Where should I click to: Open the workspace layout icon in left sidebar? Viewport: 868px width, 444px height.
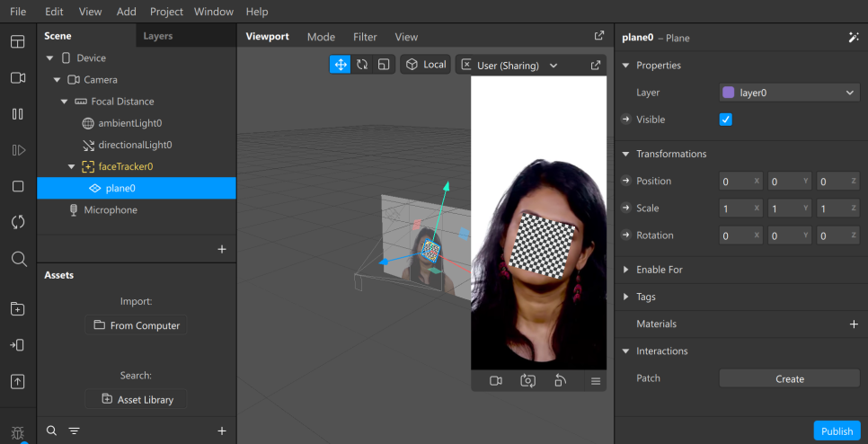[18, 42]
